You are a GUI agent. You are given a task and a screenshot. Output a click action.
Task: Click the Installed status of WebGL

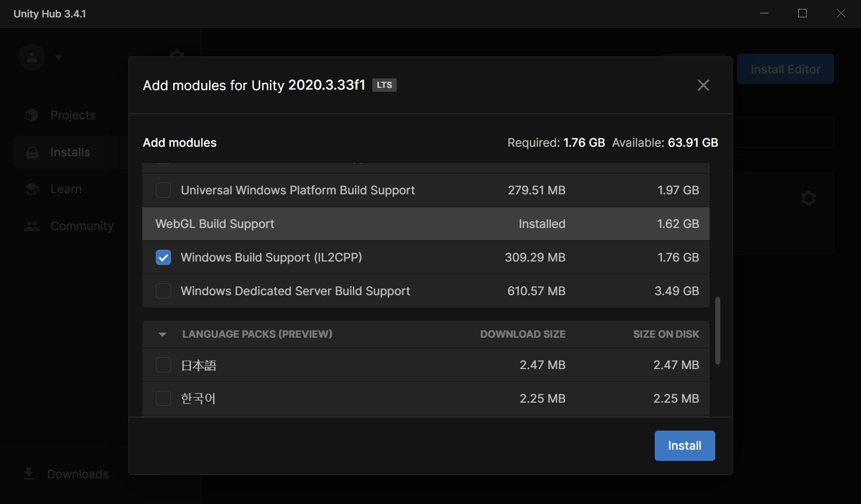(542, 224)
